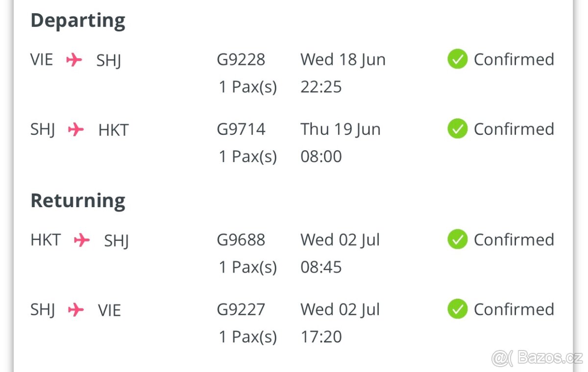Click the Wed 18 Jun departure date
This screenshot has height=372, width=588.
[343, 60]
